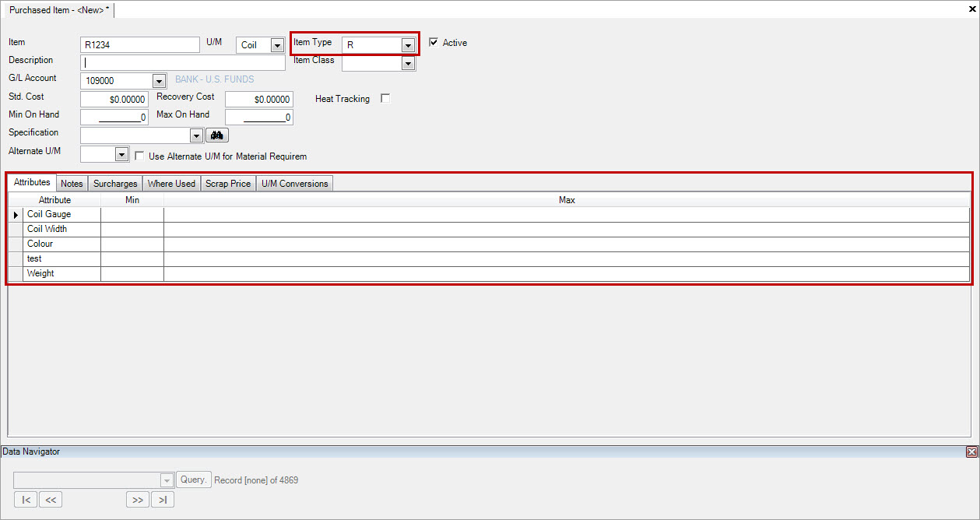Jump to previous record with << button
Viewport: 980px width, 520px height.
tap(51, 500)
